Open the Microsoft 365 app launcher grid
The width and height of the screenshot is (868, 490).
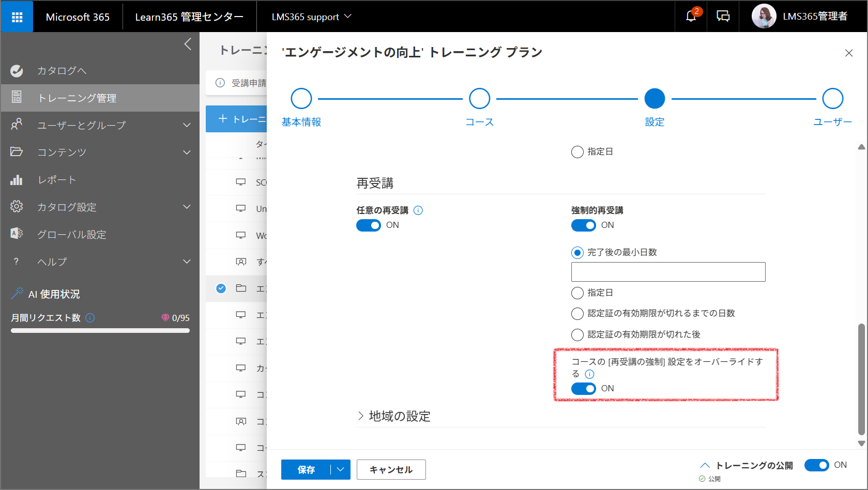coord(17,17)
